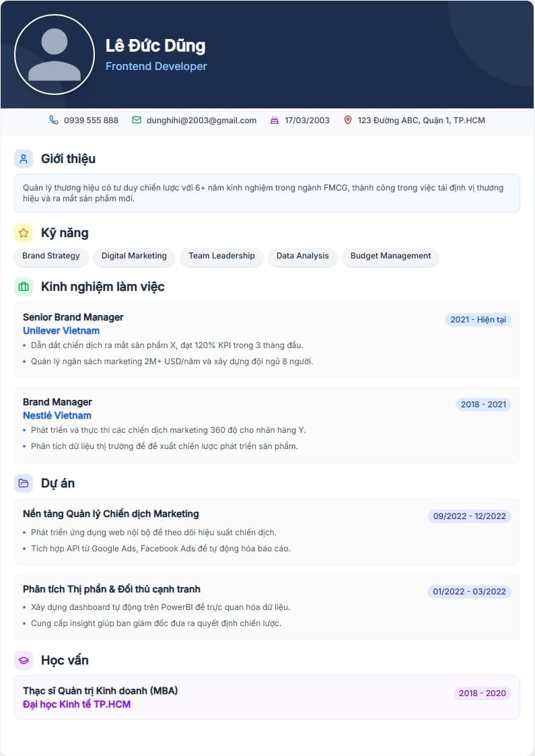Click the Đại học Kinh tế TP.HCM link
The height and width of the screenshot is (756, 535).
pos(77,704)
